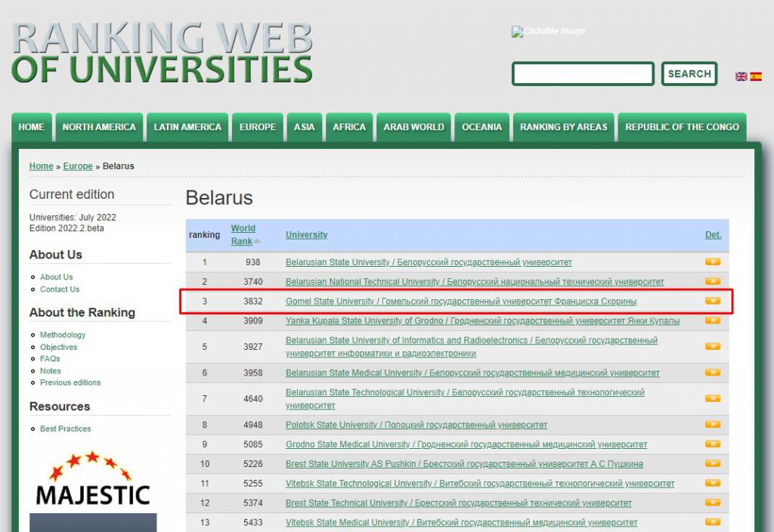Image resolution: width=774 pixels, height=532 pixels.
Task: Open the Best Practices link
Action: coord(65,429)
